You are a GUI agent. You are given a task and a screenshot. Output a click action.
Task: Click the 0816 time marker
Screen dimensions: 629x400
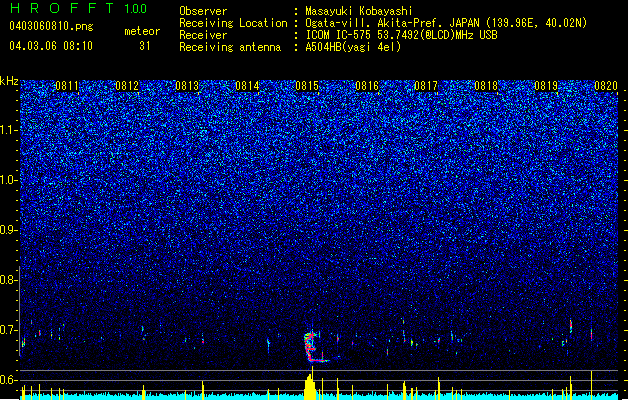[x=367, y=86]
